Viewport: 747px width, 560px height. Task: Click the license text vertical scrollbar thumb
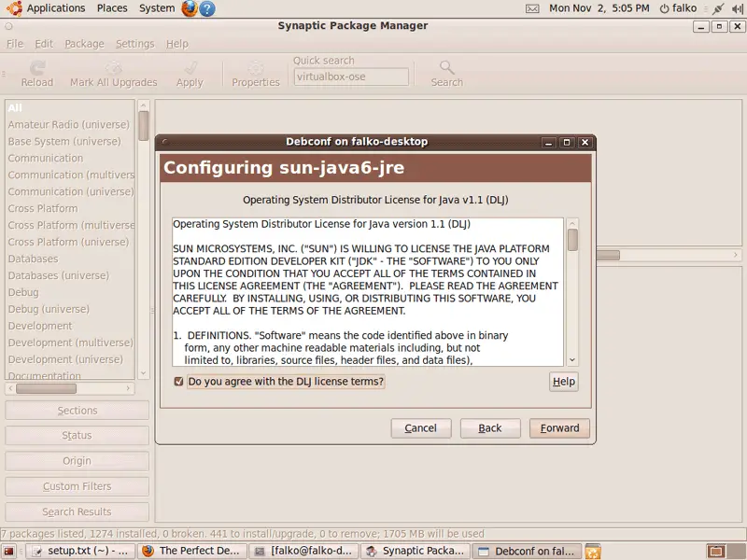pos(572,240)
